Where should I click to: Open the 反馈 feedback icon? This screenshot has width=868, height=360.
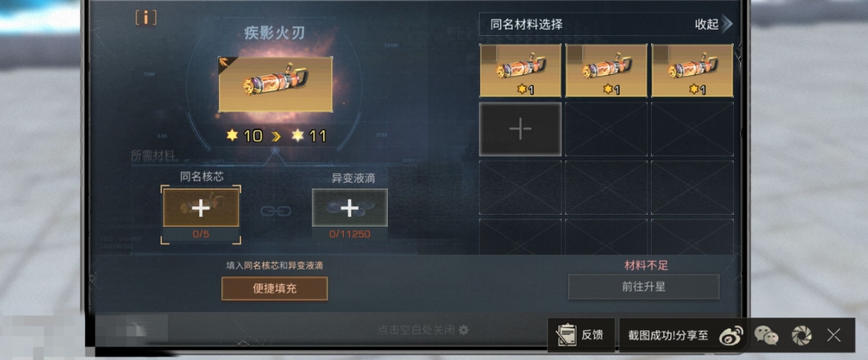coord(581,335)
